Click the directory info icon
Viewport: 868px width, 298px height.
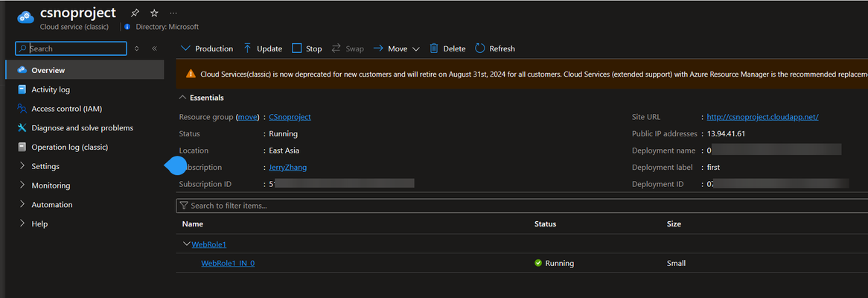(x=127, y=27)
